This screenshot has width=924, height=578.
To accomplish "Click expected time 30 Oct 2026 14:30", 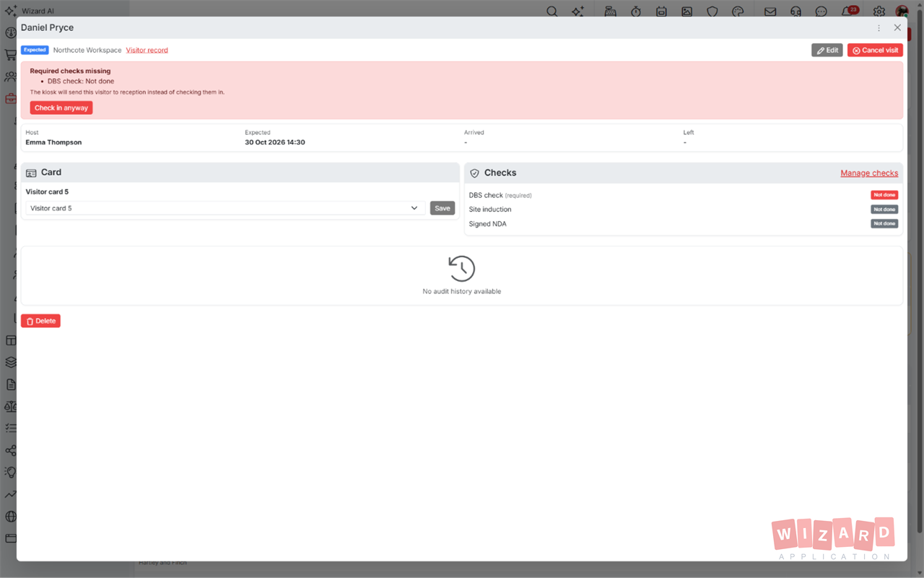I will [x=275, y=142].
